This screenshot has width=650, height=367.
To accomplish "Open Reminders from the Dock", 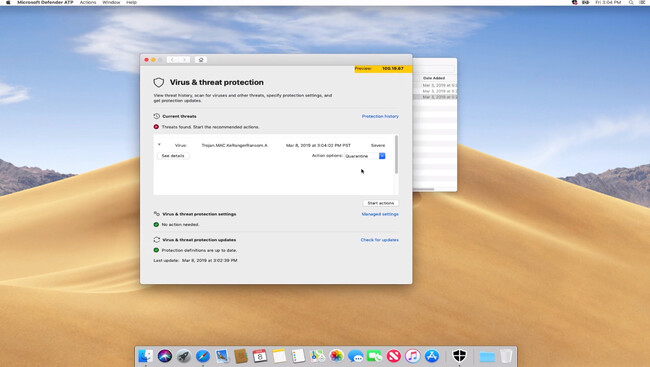I will pos(298,356).
